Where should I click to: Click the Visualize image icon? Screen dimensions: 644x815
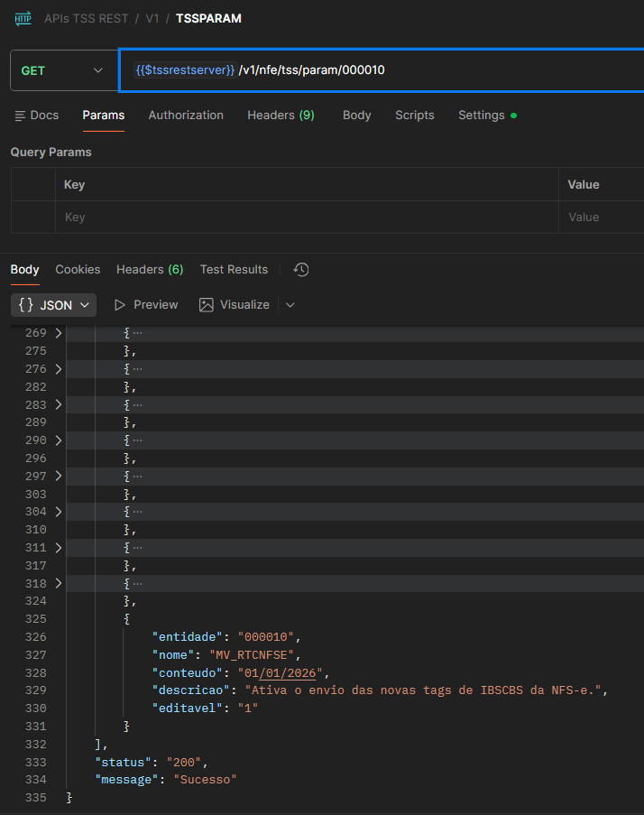pos(207,305)
